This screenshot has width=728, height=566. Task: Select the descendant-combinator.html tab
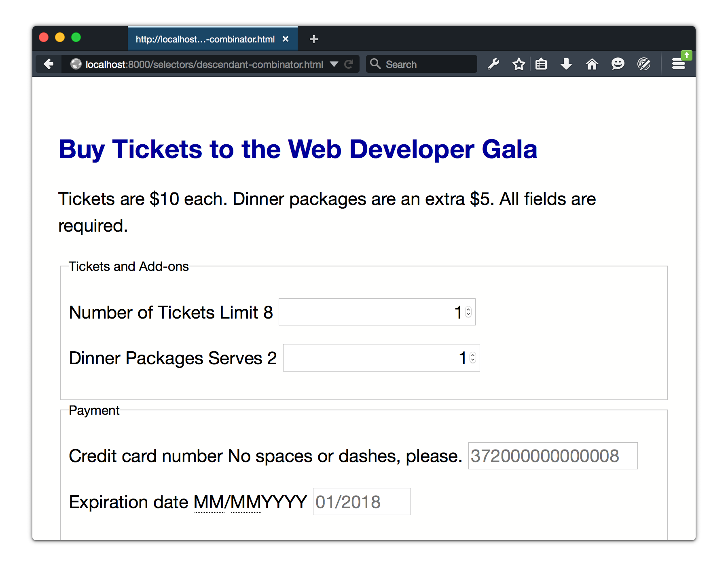tap(205, 39)
